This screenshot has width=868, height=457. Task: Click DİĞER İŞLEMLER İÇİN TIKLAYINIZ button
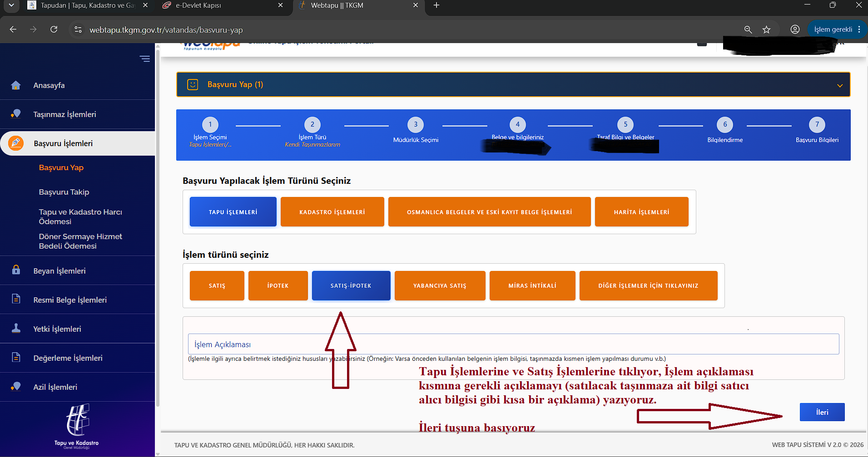point(648,285)
